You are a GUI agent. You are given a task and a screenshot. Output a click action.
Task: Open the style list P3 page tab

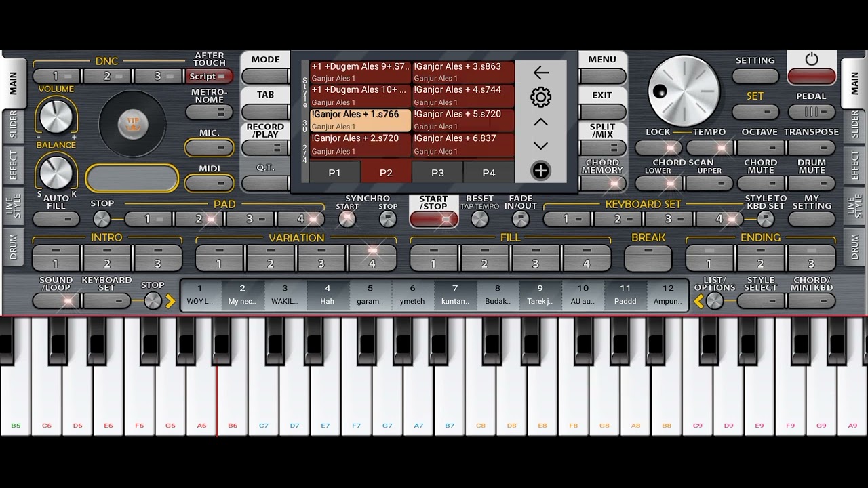437,173
